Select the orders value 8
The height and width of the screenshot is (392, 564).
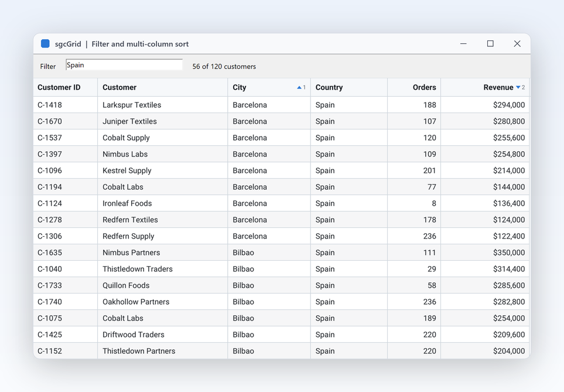point(414,203)
